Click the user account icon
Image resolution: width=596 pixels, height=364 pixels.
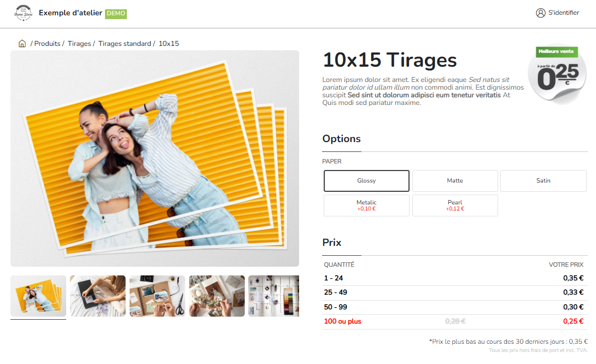point(541,13)
